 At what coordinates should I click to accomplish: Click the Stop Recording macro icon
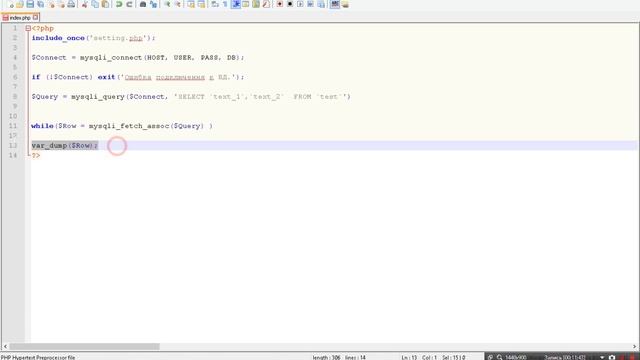[x=290, y=4]
